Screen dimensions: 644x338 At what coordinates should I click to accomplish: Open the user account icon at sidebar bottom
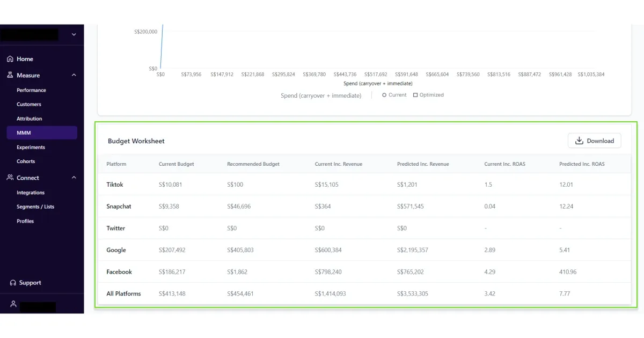coord(13,304)
